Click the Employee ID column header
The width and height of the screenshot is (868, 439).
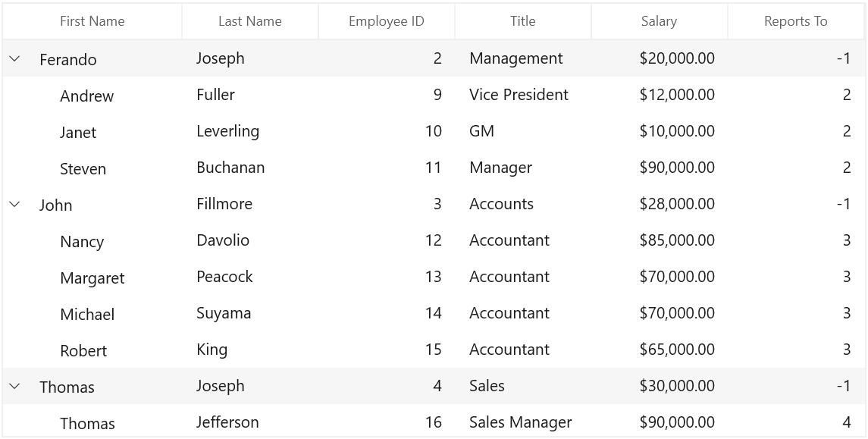click(x=387, y=21)
